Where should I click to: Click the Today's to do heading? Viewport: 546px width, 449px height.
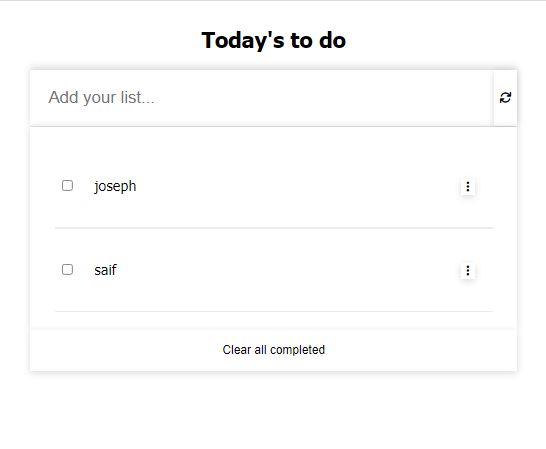pos(274,40)
